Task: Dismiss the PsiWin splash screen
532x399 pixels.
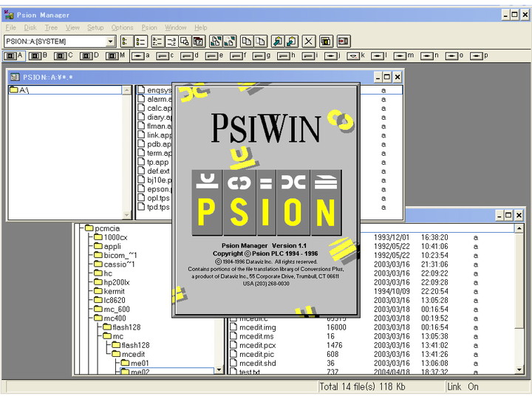Action: [266, 200]
